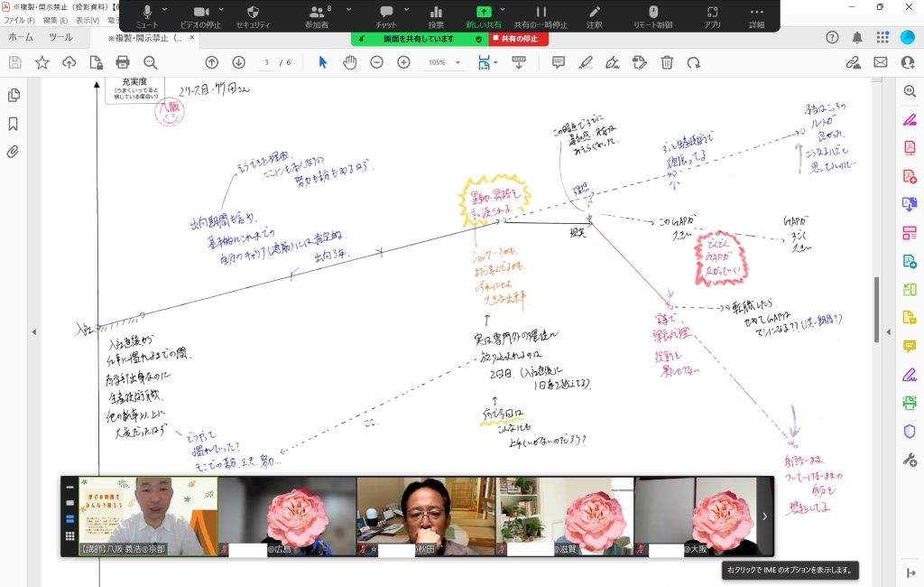Go to the previous page arrow
This screenshot has height=587, width=924.
[211, 62]
